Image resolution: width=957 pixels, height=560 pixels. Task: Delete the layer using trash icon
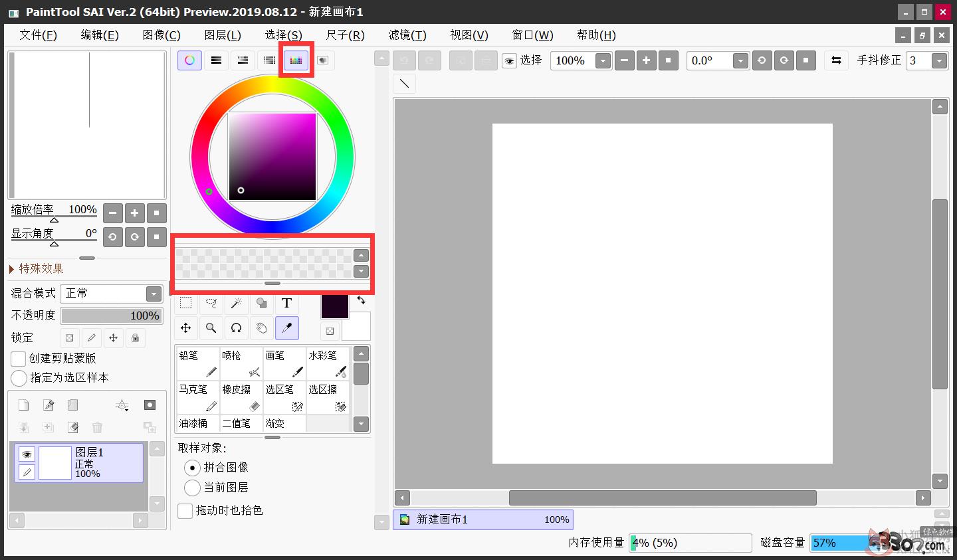click(97, 427)
